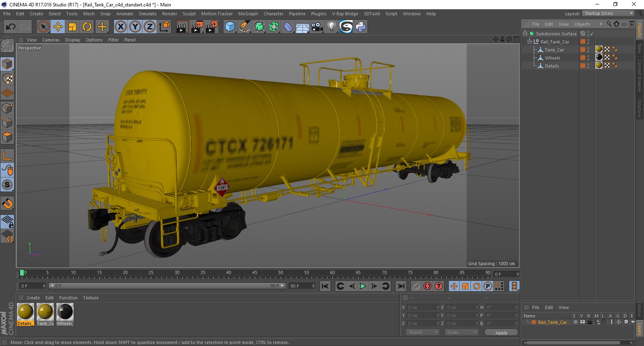Screen dimensions: 644x346
Task: Open the V-Ray Bridge menu
Action: 345,14
